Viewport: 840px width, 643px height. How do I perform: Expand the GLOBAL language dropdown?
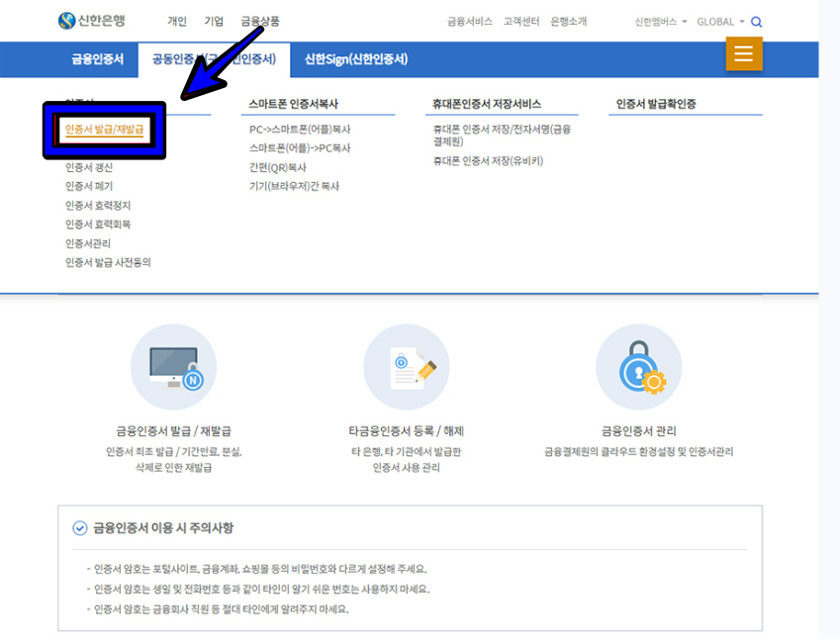point(720,22)
